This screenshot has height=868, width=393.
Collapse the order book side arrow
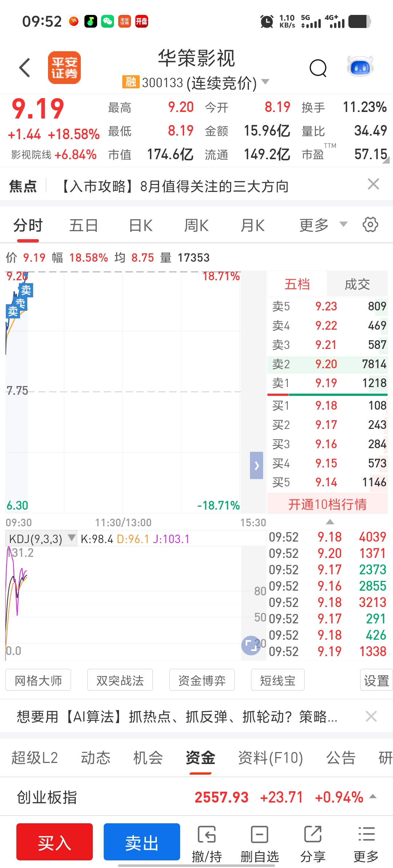point(257,465)
